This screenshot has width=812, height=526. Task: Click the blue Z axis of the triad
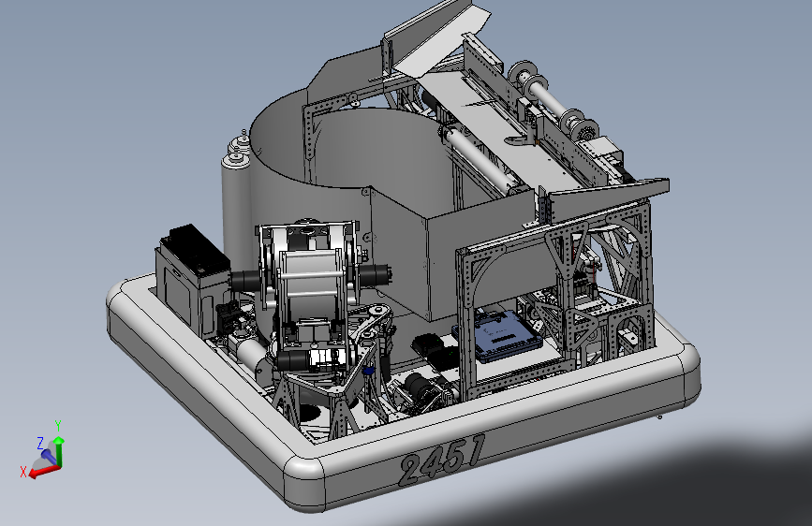tap(49, 456)
